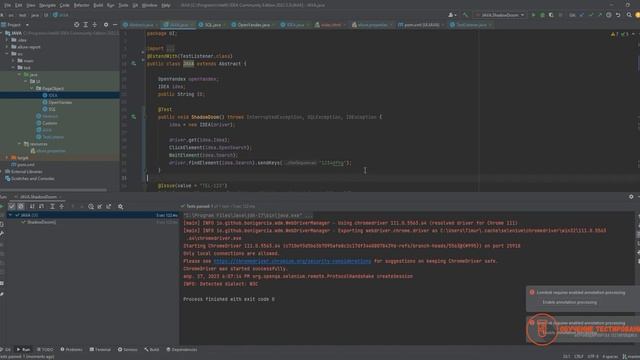The height and width of the screenshot is (360, 640).
Task: Toggle Show Ignored tests button
Action: (20, 207)
